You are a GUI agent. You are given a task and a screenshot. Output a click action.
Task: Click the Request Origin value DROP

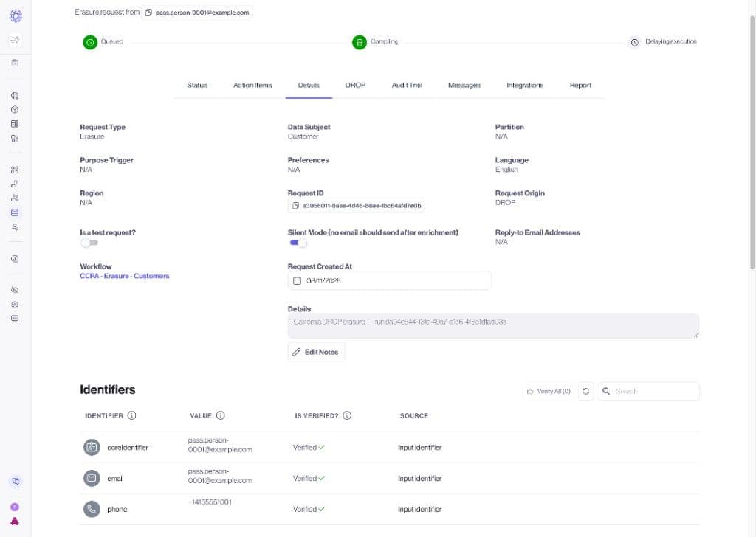pyautogui.click(x=505, y=202)
